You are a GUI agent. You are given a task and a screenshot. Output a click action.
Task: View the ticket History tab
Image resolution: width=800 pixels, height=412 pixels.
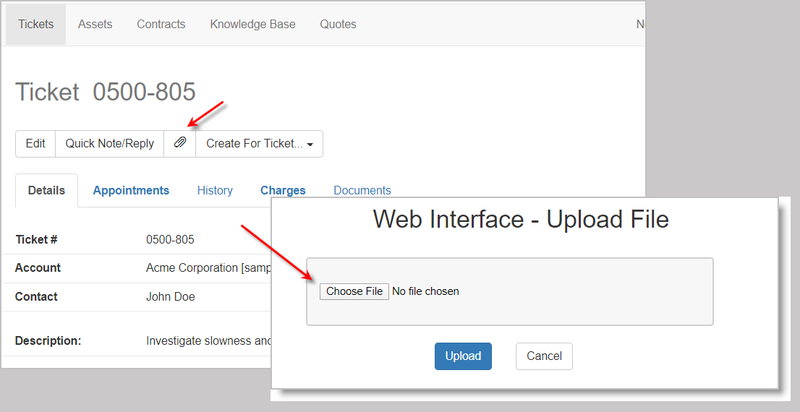[x=215, y=190]
